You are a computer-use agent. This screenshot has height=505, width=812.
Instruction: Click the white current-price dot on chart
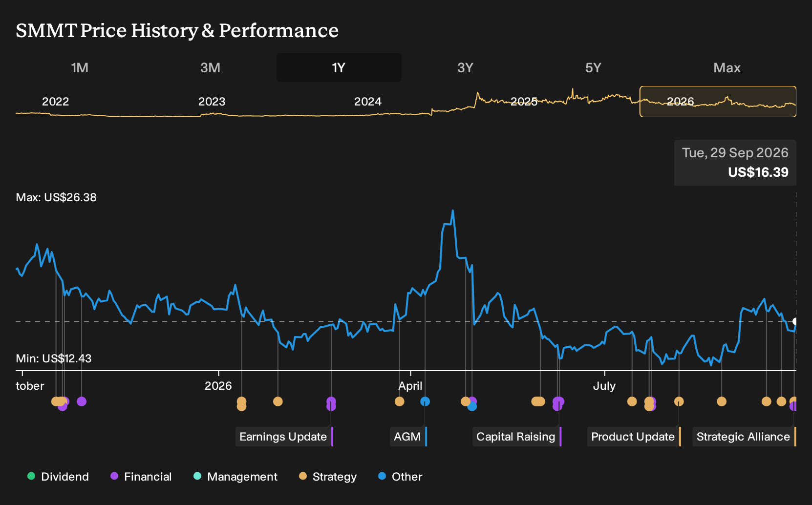(795, 321)
